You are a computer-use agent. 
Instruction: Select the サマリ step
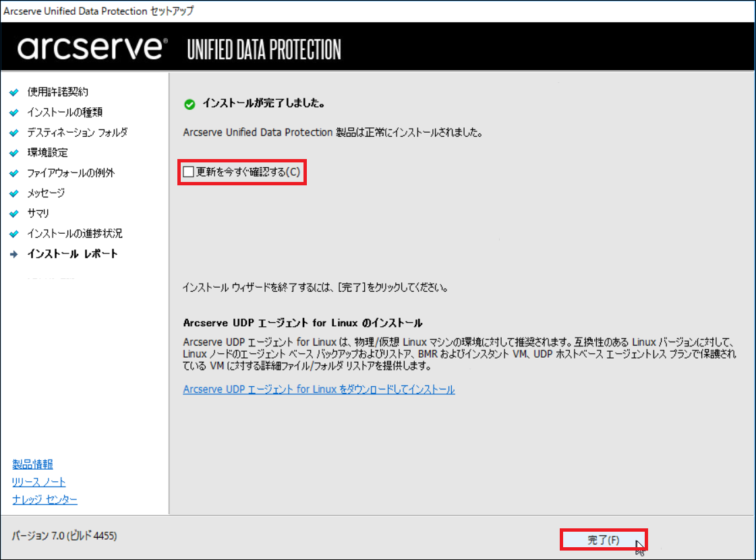38,213
